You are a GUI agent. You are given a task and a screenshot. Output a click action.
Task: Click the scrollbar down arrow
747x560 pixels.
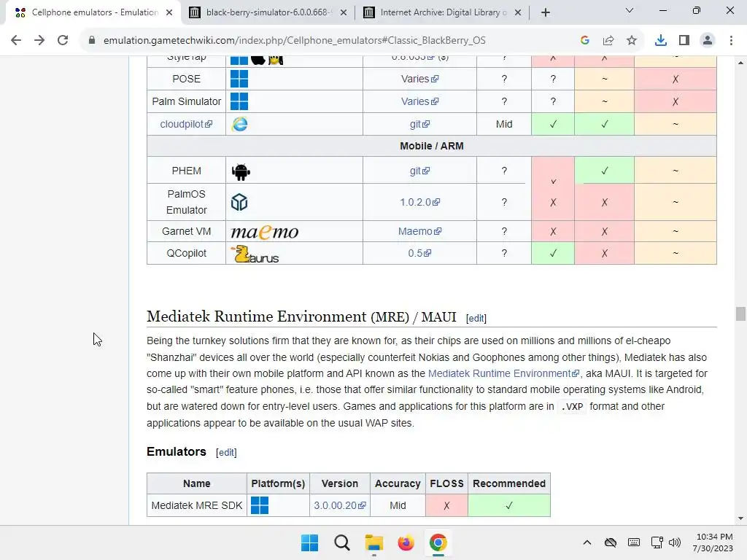740,518
